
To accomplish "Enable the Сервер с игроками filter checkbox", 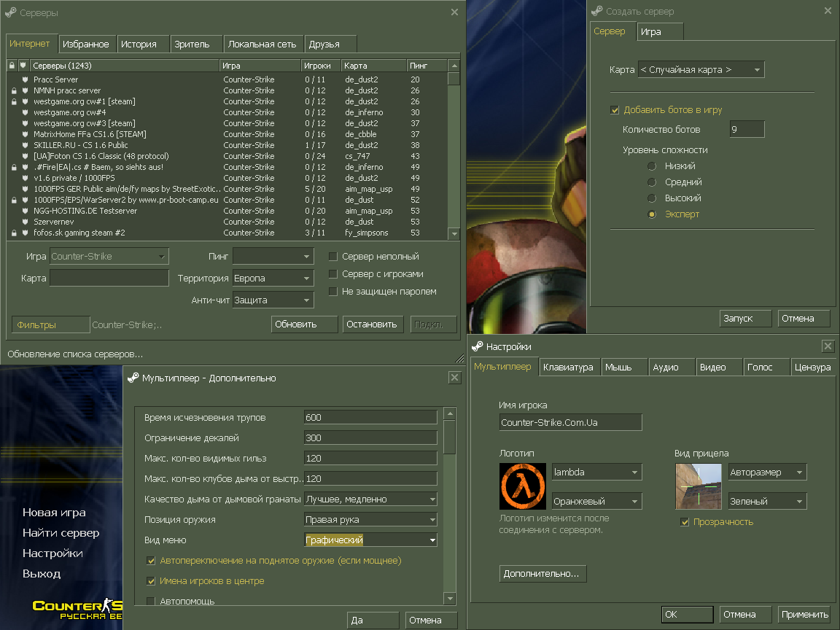I will 332,273.
